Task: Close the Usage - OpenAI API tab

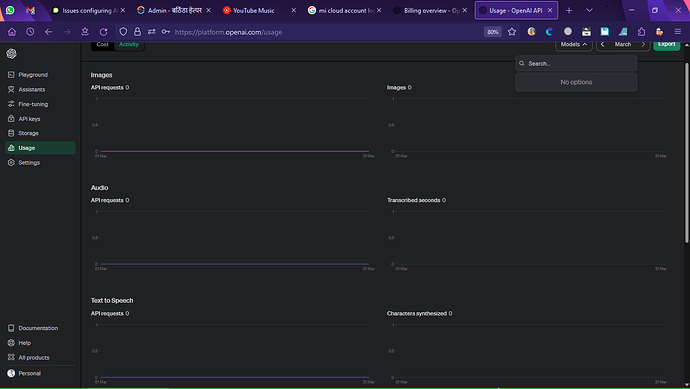Action: [550, 10]
